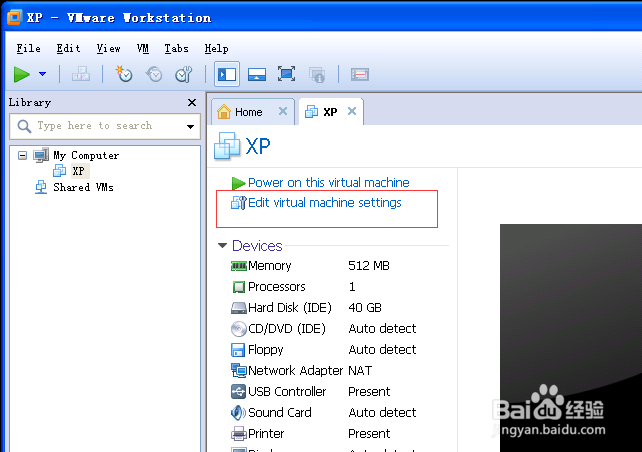Collapse the My Computer tree node

pos(23,156)
